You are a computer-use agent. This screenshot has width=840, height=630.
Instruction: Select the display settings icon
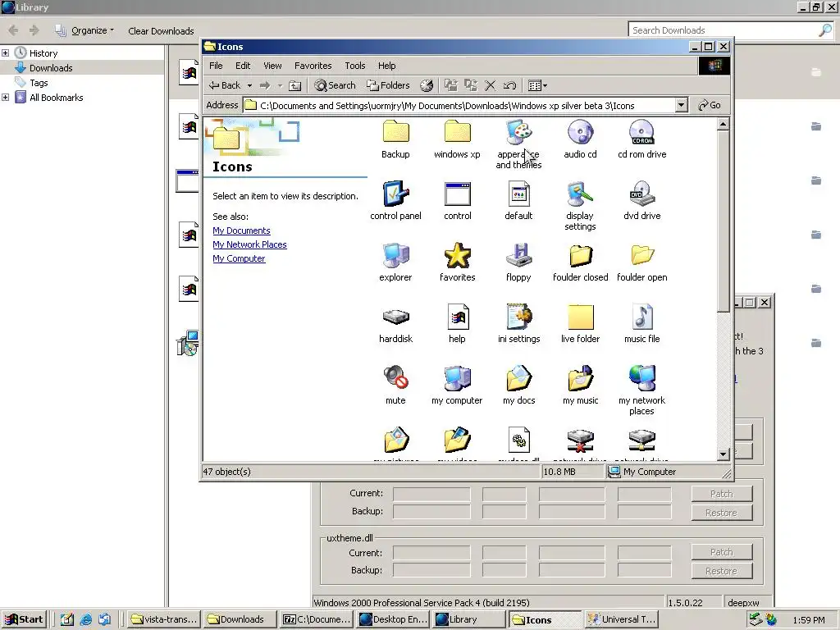580,194
